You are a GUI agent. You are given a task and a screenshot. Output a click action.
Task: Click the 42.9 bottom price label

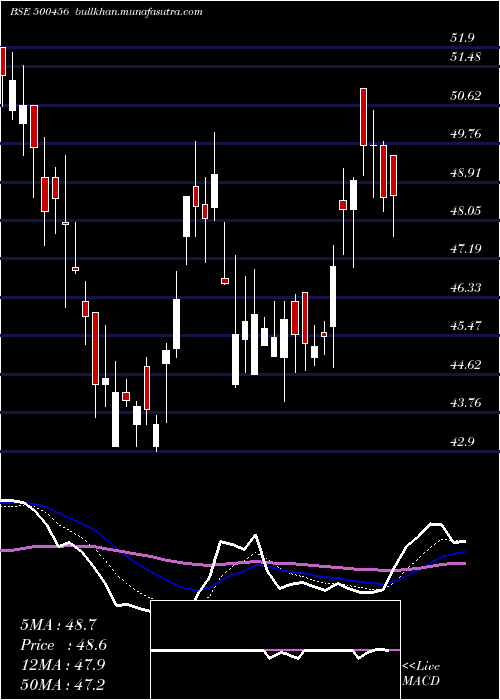462,441
